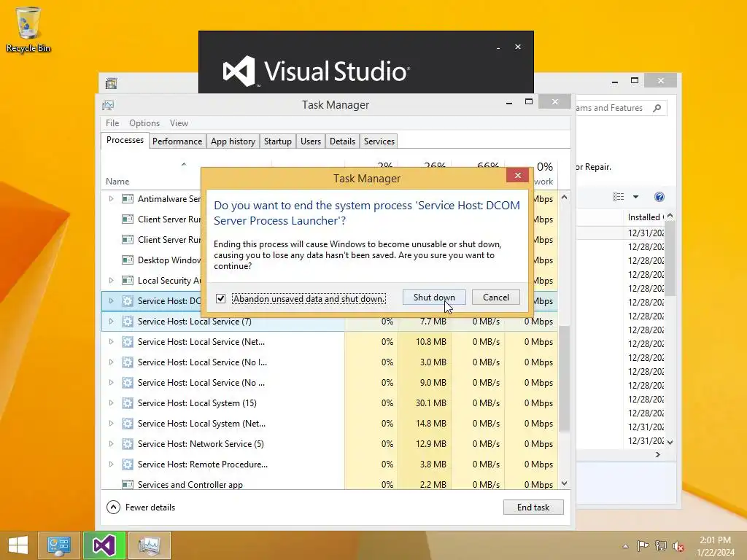Switch to the Users tab
The width and height of the screenshot is (747, 560).
pyautogui.click(x=311, y=141)
